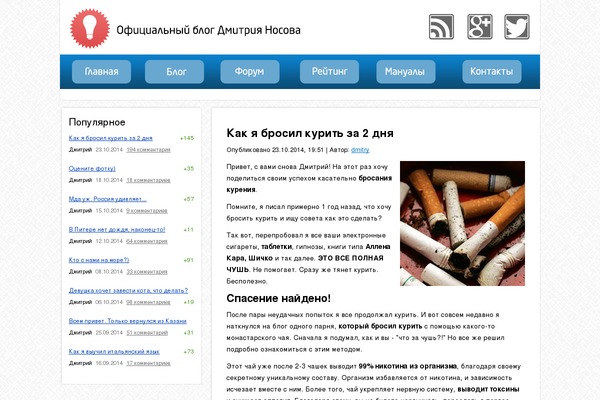
Task: Open post Всем привет. Только вернулся из Казани
Action: click(x=127, y=321)
